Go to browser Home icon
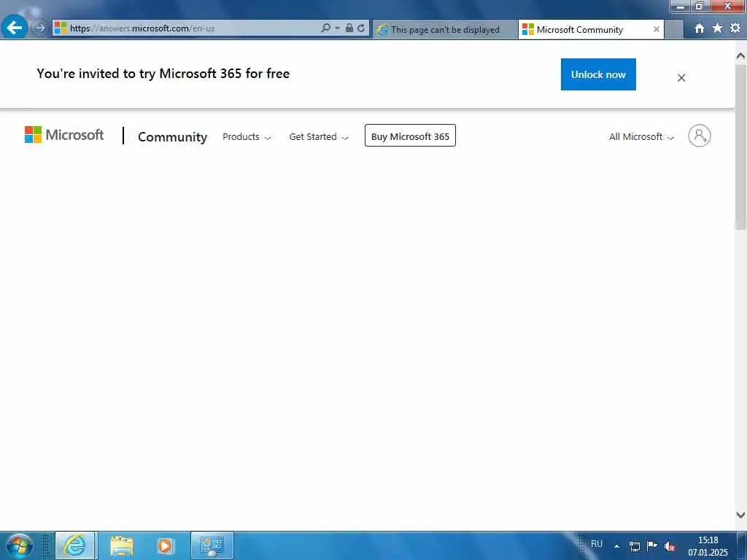Screen dimensions: 747x560 pos(700,28)
